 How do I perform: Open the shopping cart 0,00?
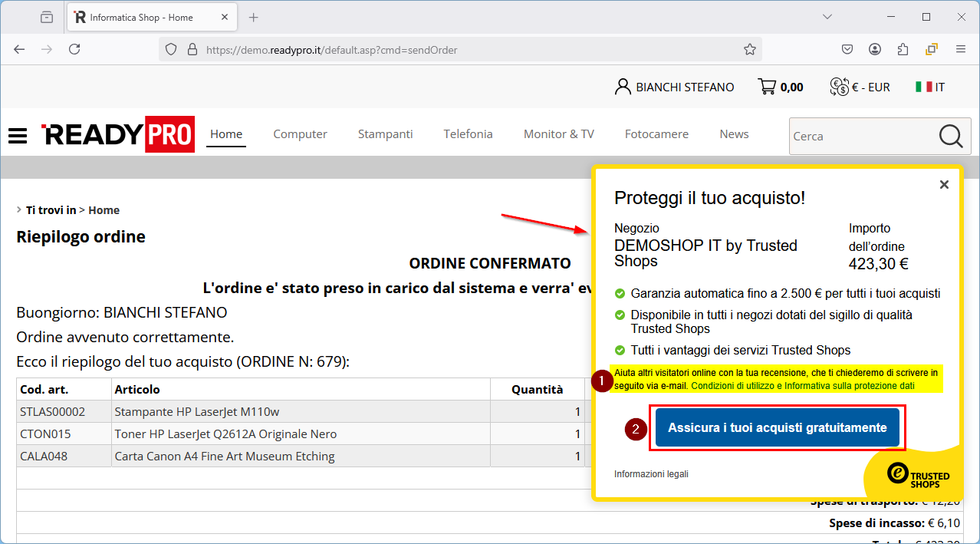point(781,87)
